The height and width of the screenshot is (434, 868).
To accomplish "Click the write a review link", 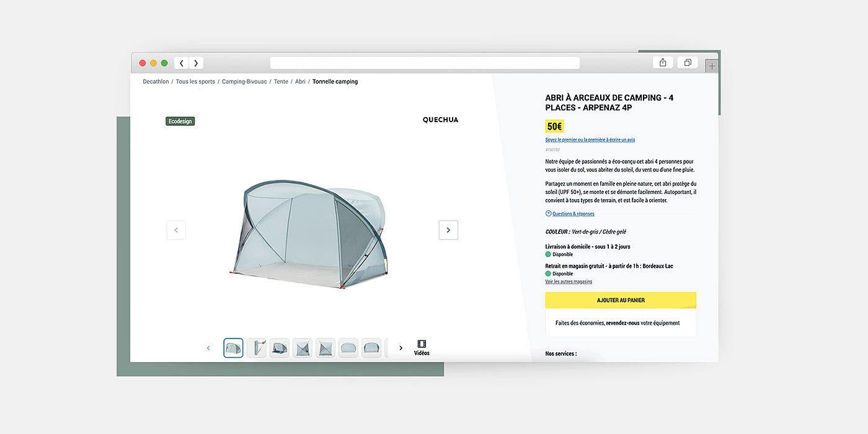I will [x=590, y=140].
